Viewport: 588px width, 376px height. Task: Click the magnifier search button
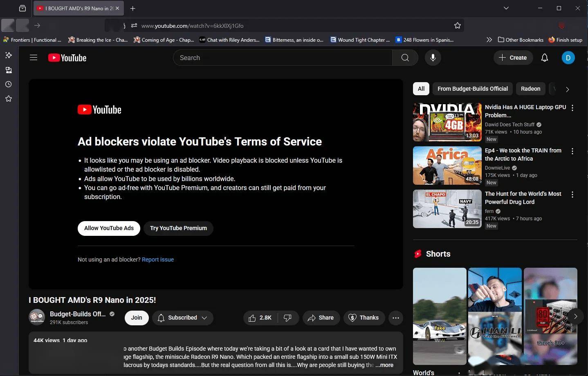point(405,58)
